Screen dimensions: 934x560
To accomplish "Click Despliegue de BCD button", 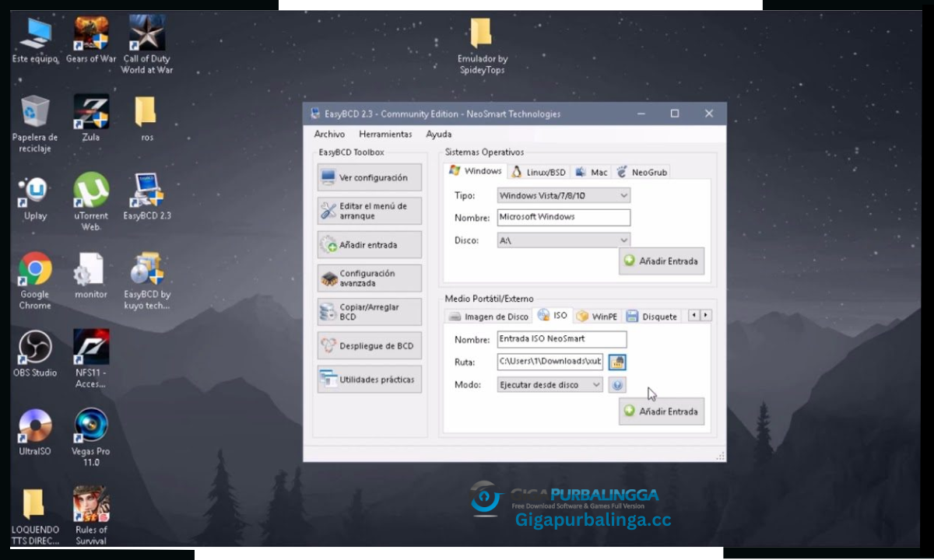I will [x=370, y=346].
